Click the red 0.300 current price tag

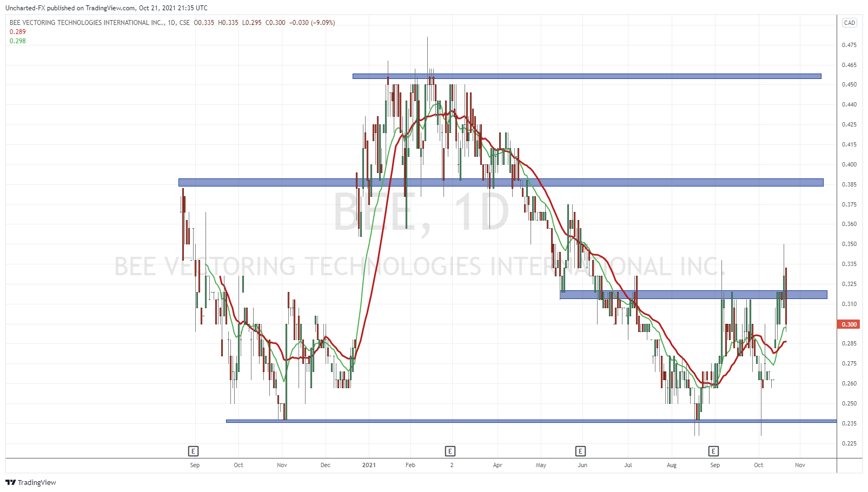click(x=849, y=324)
